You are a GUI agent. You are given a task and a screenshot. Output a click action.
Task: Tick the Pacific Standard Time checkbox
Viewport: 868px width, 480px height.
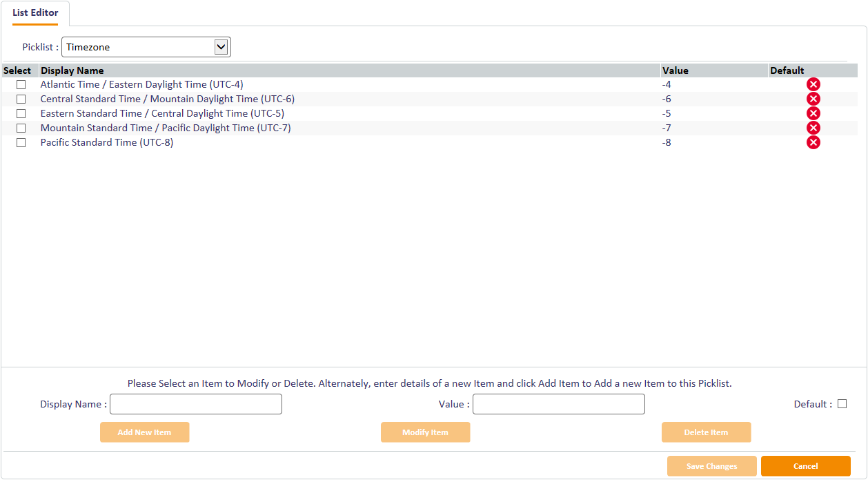point(21,142)
